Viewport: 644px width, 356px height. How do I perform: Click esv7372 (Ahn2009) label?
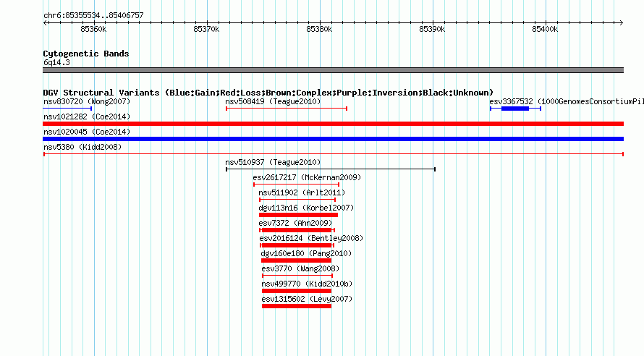295,223
